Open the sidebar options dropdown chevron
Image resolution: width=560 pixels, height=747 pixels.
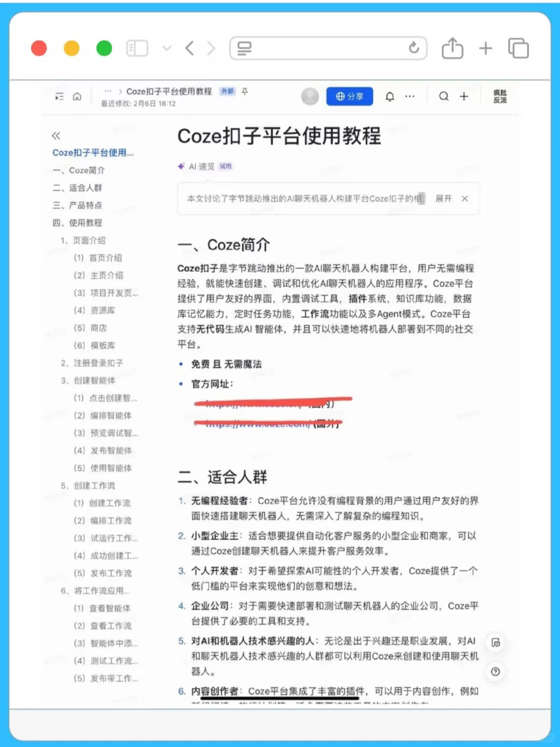(166, 49)
